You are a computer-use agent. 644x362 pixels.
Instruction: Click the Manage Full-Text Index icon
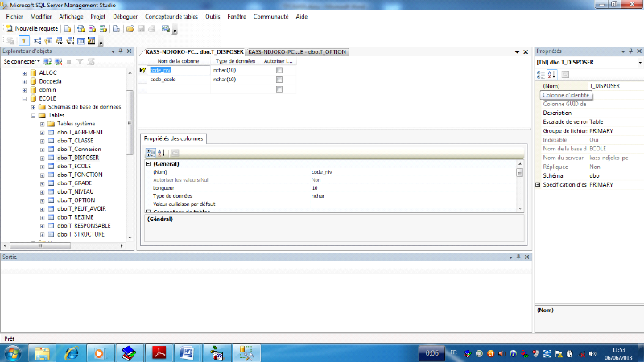pyautogui.click(x=60, y=41)
